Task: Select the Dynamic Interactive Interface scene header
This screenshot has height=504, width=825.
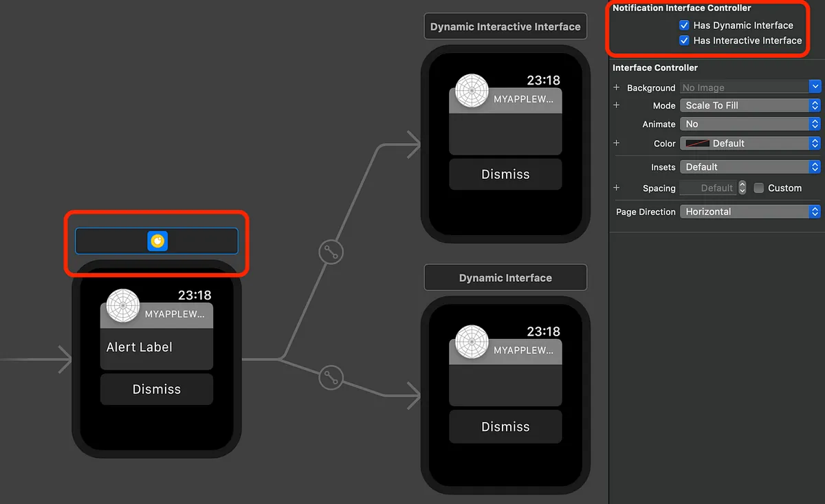Action: 505,25
